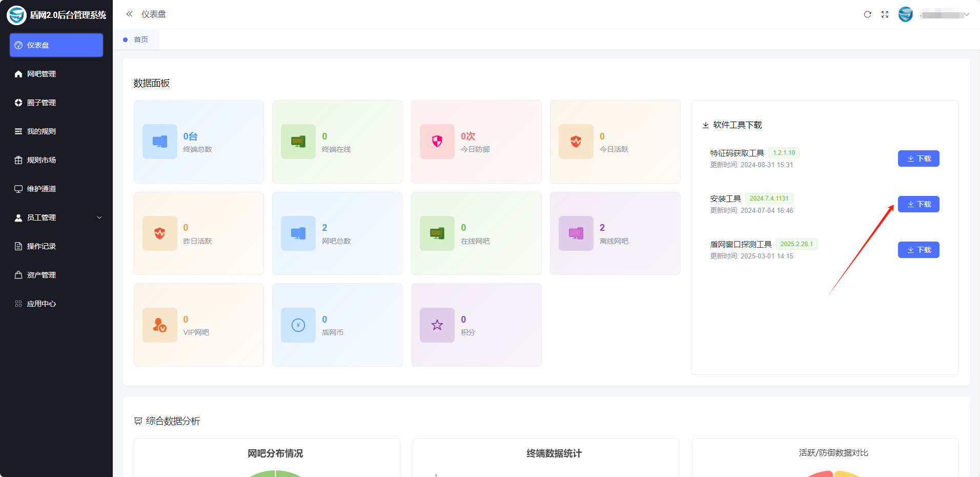Screen dimensions: 980x477
Task: Download the 安装工具
Action: [x=918, y=204]
